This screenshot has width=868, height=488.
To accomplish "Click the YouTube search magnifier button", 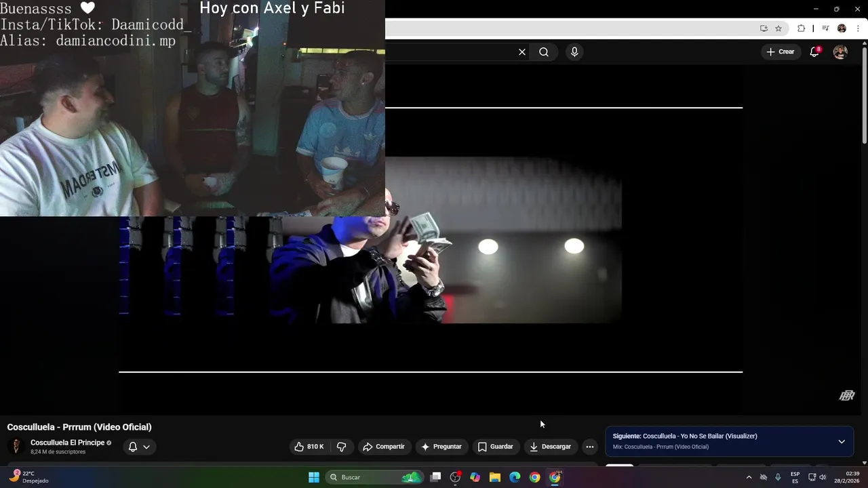I will pyautogui.click(x=544, y=52).
